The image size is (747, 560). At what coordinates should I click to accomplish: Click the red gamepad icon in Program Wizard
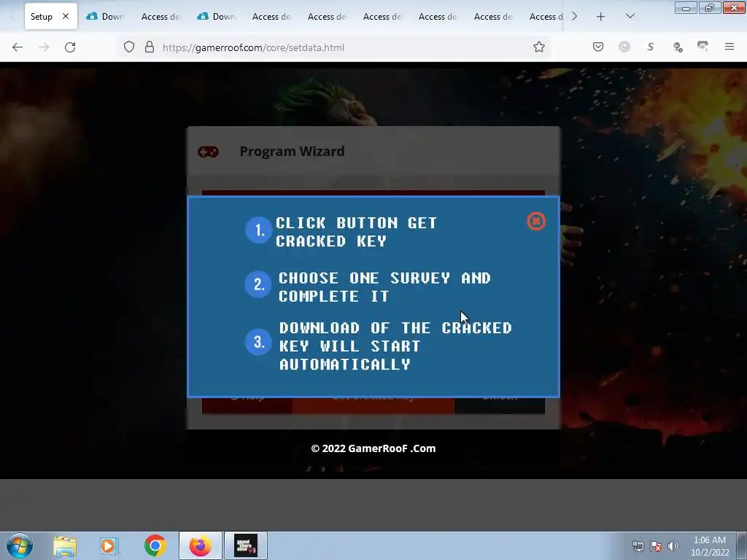coord(208,152)
